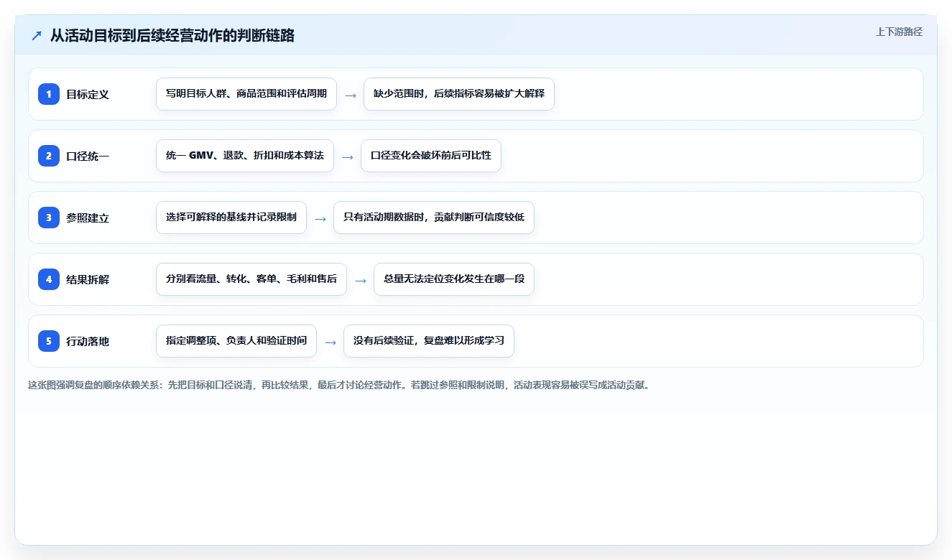Click step number 5 badge
This screenshot has width=952, height=560.
point(49,341)
